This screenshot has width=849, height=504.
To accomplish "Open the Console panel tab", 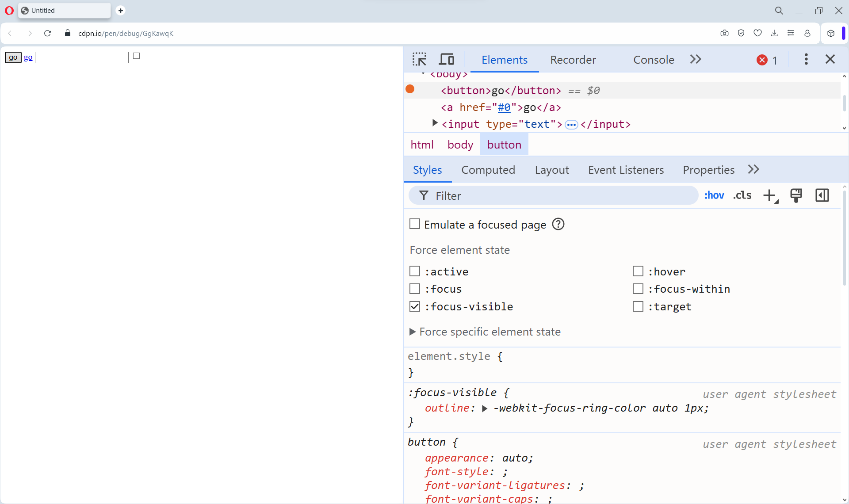I will (654, 60).
